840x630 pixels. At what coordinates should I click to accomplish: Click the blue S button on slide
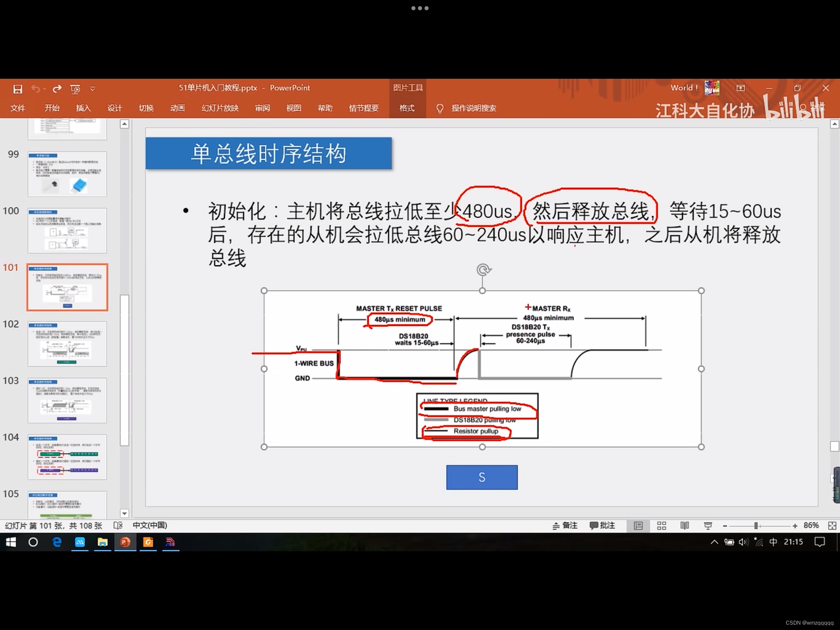[482, 477]
